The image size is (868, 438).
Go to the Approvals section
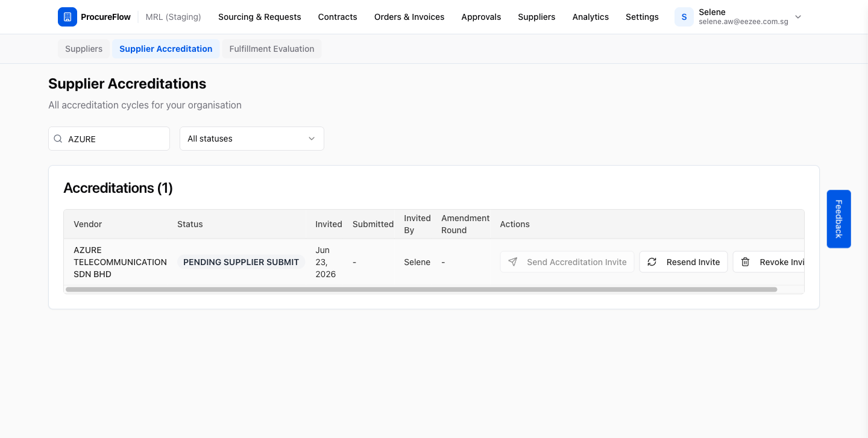coord(481,17)
